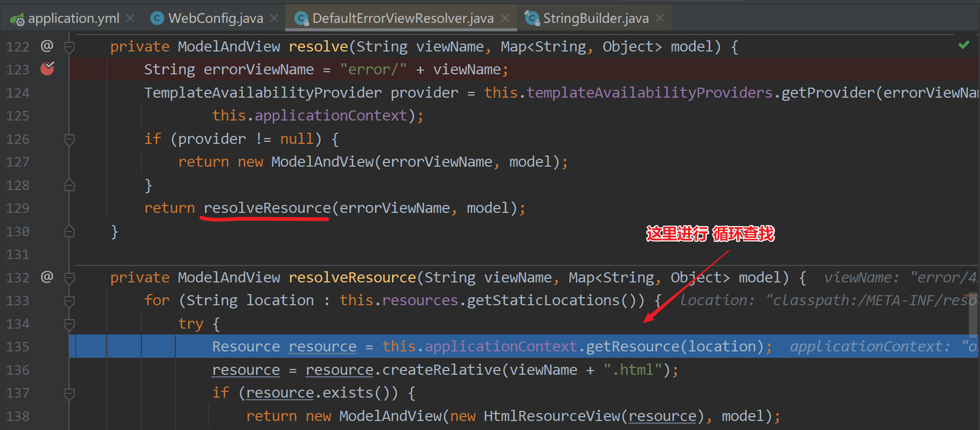Click the WebConfig.java class icon
The image size is (980, 430).
[x=157, y=19]
